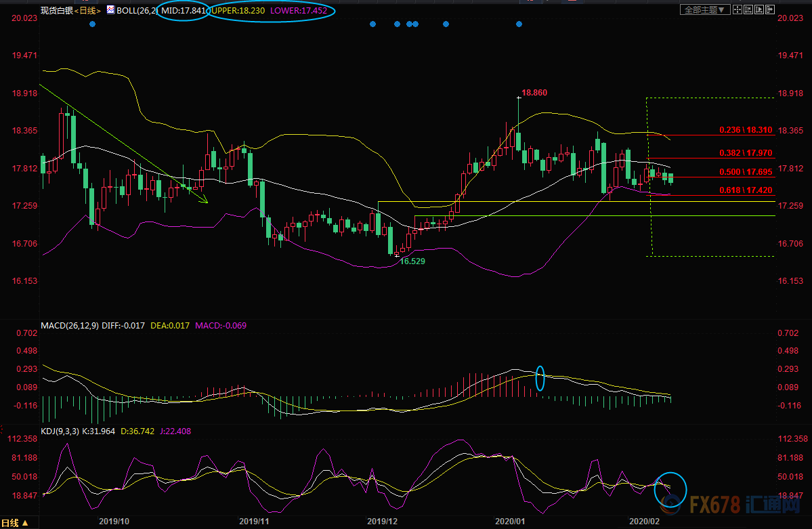This screenshot has height=529, width=812.
Task: Click the crosshair cursor icon
Action: 738,10
